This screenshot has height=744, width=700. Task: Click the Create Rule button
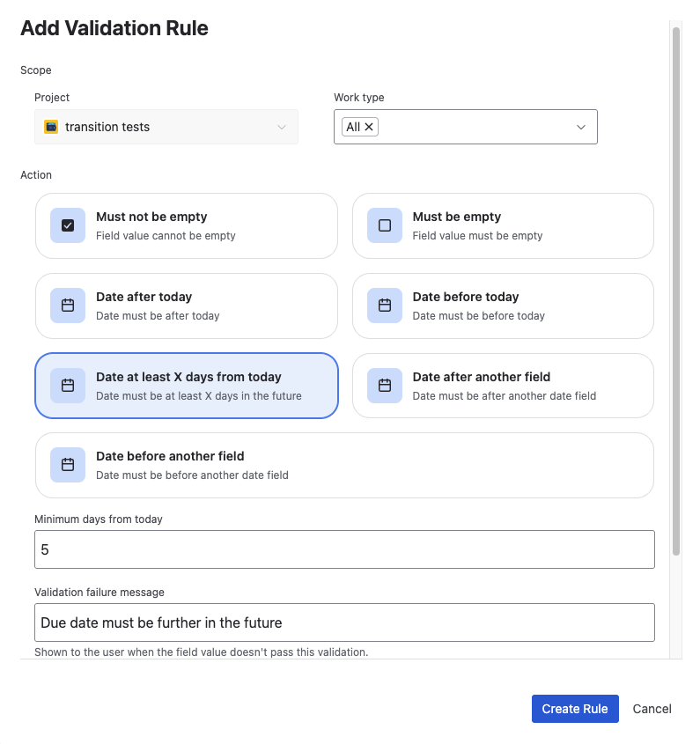point(575,709)
